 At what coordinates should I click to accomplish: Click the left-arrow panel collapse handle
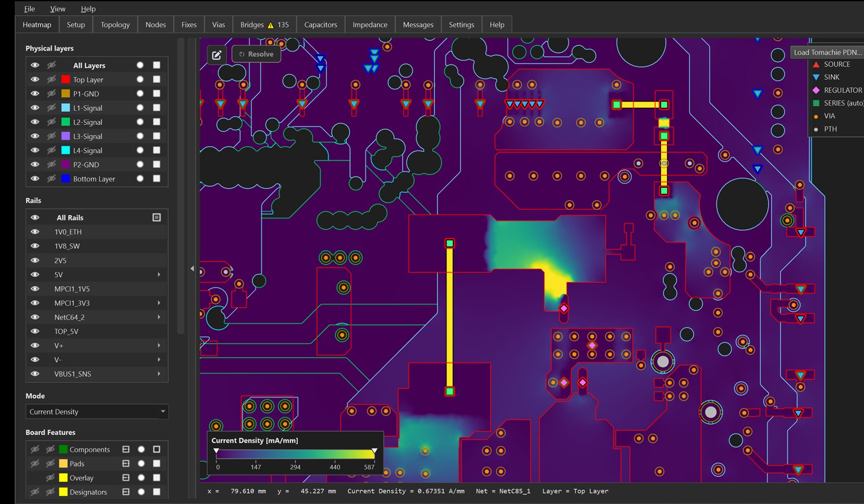(192, 269)
